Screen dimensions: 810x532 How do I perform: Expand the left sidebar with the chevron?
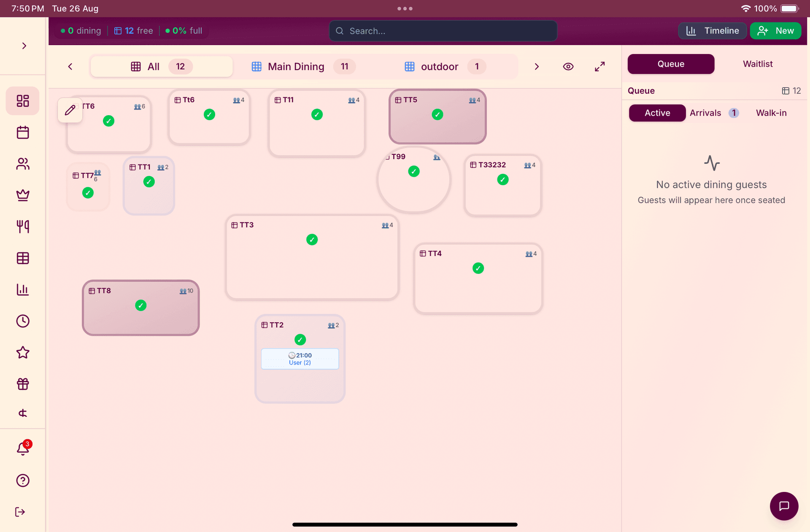[x=24, y=46]
